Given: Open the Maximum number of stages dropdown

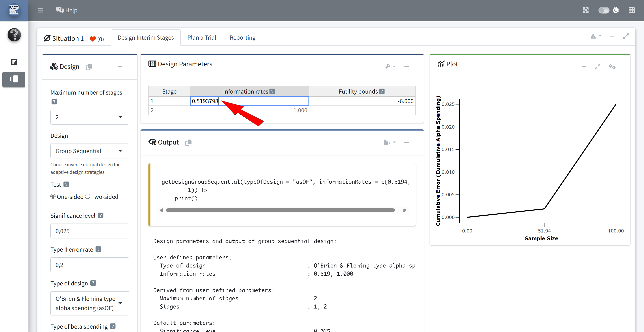Looking at the screenshot, I should tap(90, 117).
